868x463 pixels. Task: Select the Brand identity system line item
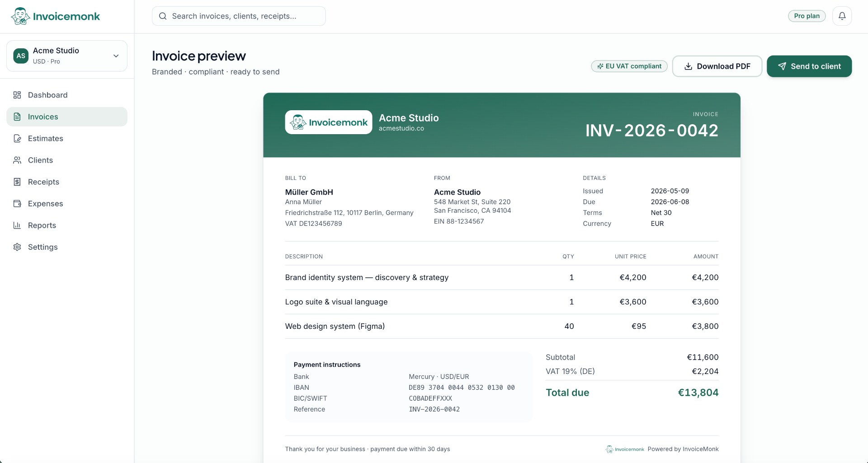502,277
